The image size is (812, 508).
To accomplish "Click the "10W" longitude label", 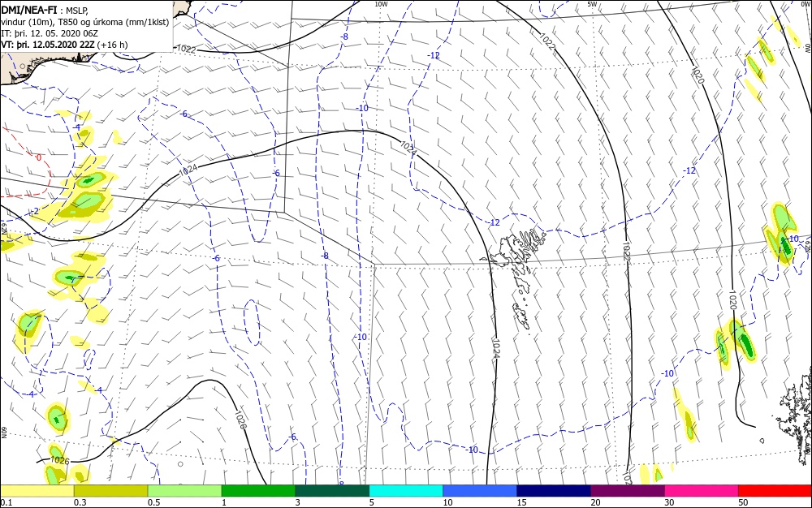I will [381, 4].
